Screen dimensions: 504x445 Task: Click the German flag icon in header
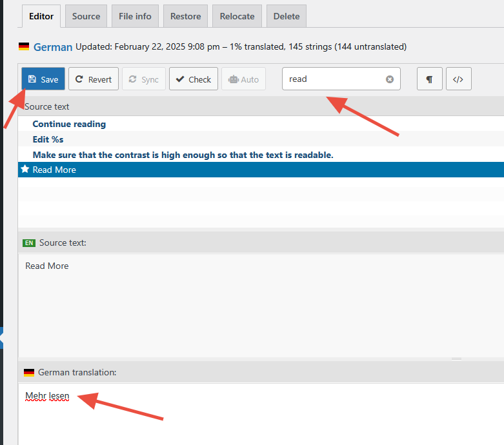(x=24, y=46)
